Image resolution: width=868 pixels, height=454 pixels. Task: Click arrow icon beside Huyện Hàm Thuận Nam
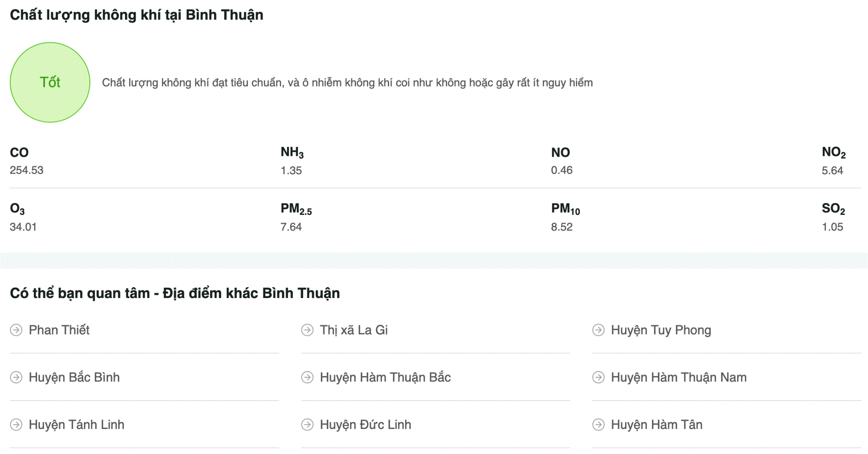pyautogui.click(x=598, y=377)
